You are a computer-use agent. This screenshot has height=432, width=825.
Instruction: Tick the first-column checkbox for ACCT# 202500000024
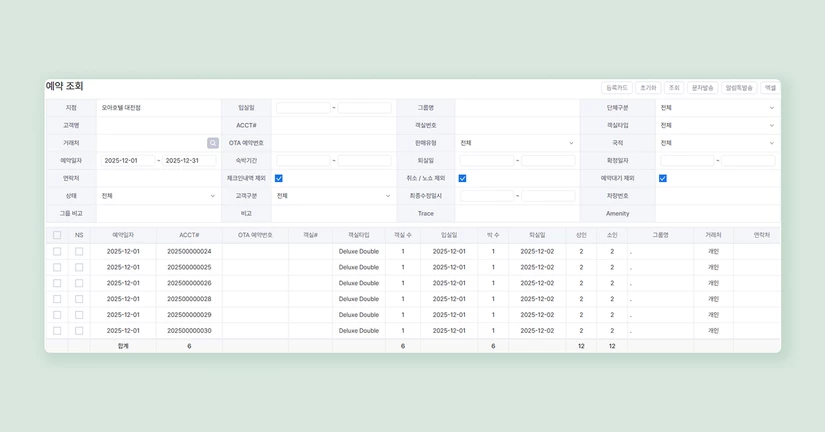pos(57,252)
